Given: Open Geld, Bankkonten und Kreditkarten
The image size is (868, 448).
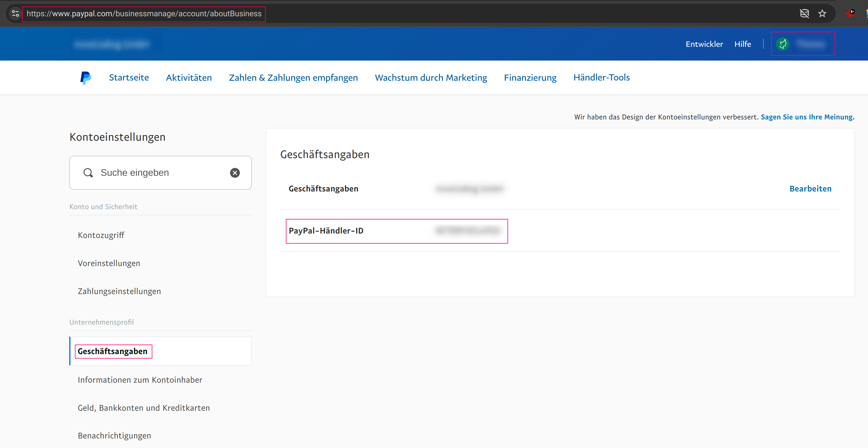Looking at the screenshot, I should pos(144,408).
